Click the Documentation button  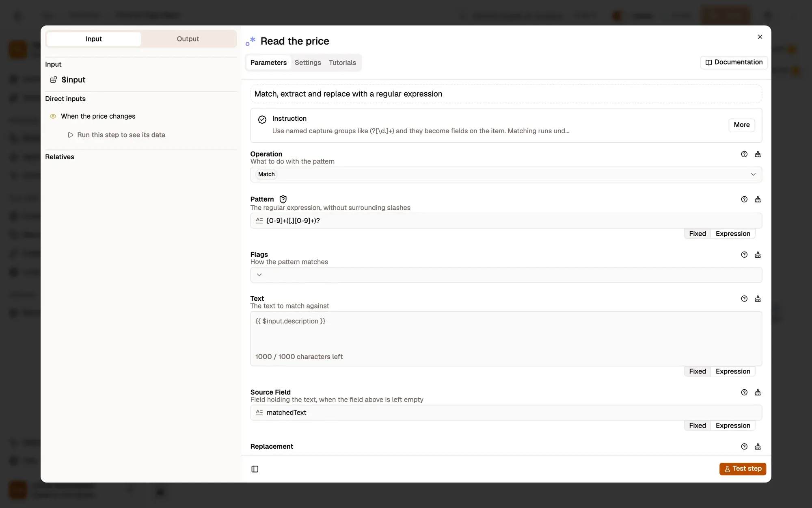tap(734, 62)
